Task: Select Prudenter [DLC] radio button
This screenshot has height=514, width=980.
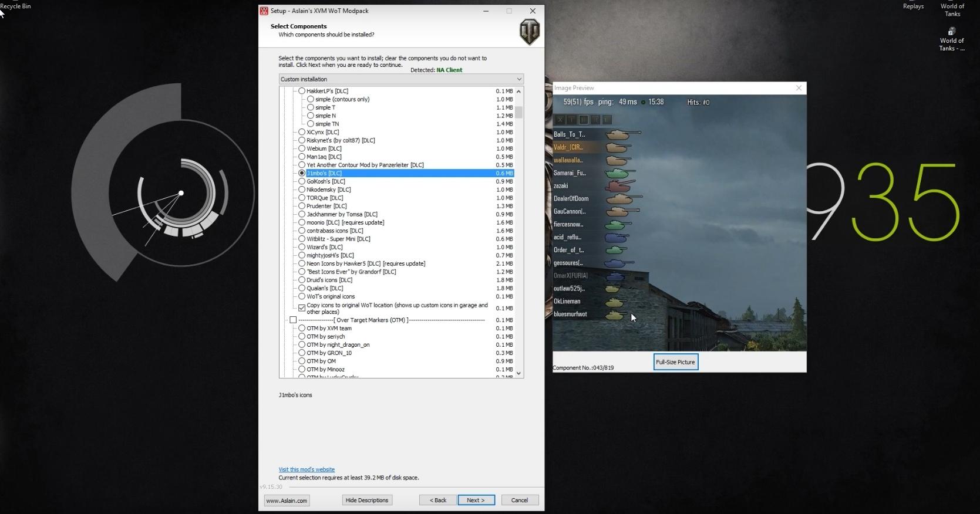Action: pos(302,206)
